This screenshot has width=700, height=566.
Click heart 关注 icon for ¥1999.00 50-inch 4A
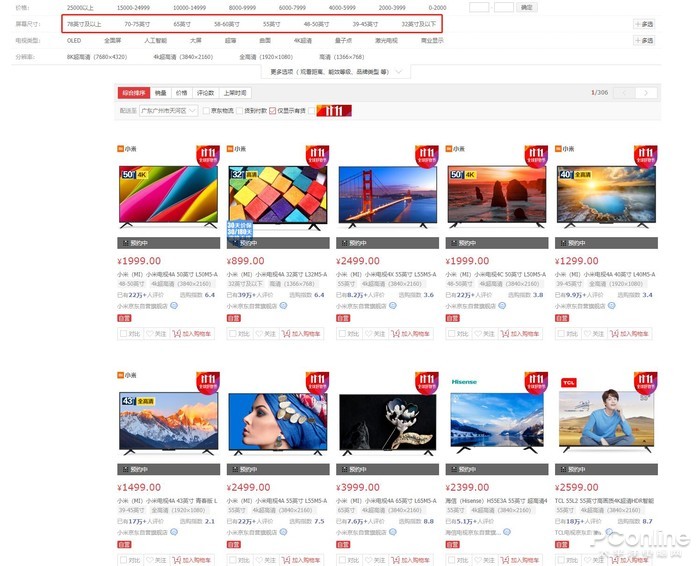[x=150, y=333]
